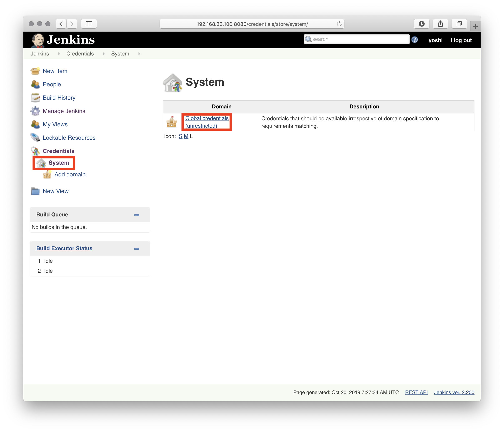Click the Description column header
This screenshot has height=432, width=504.
[x=364, y=107]
